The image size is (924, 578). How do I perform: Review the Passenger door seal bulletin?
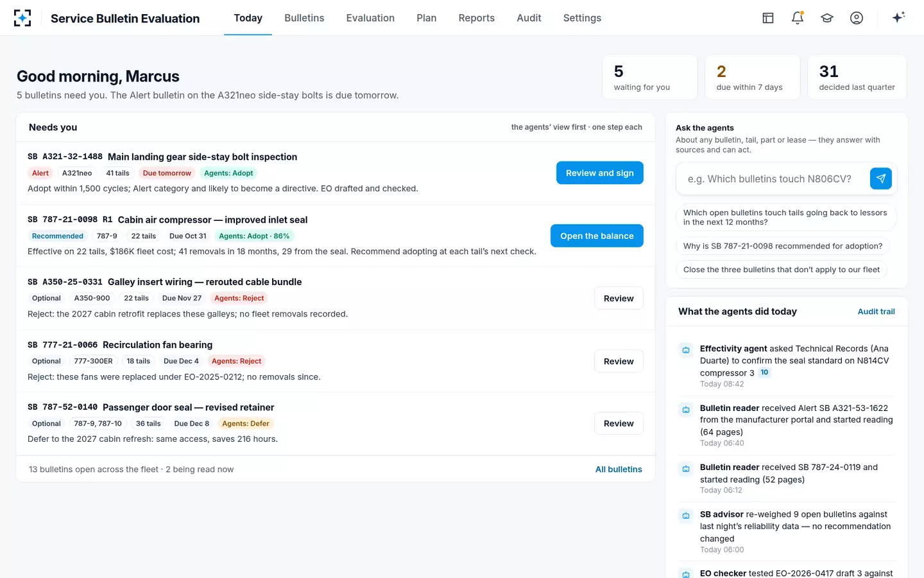(x=619, y=423)
